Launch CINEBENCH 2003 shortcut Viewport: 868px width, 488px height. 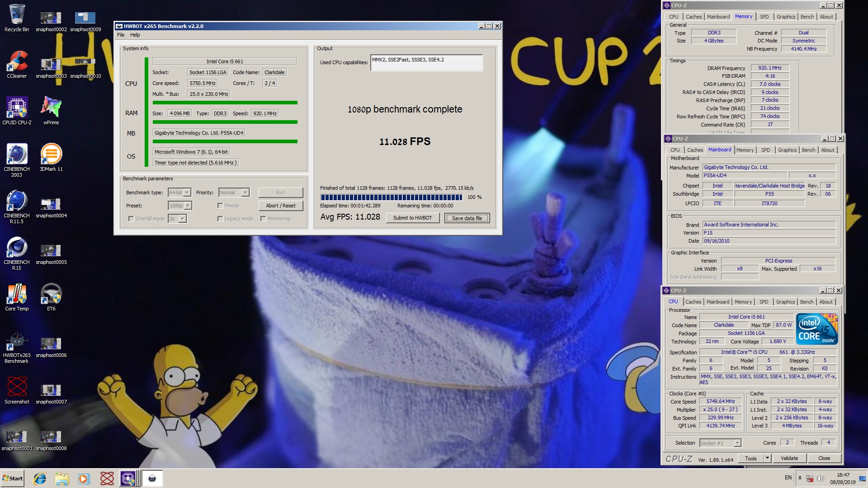click(x=17, y=160)
